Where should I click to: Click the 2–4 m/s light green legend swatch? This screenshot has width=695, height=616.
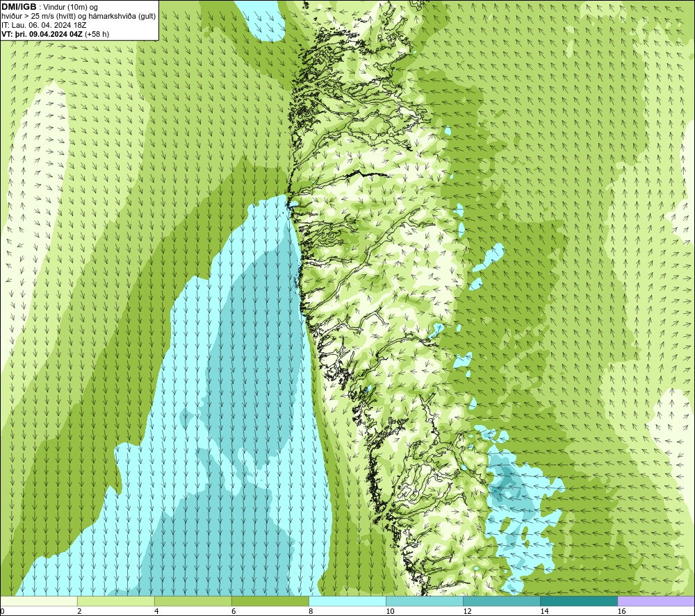click(x=116, y=601)
